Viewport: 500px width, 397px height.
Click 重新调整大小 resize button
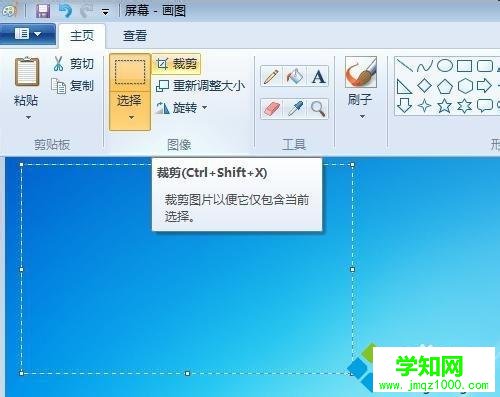[200, 86]
